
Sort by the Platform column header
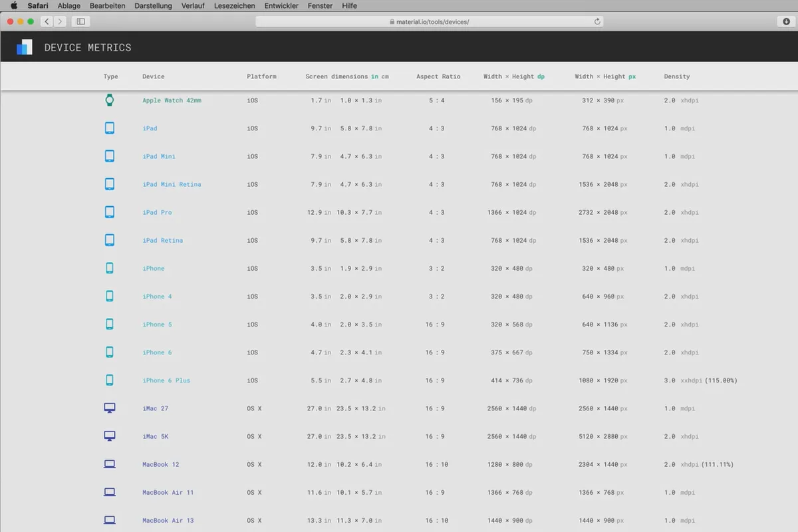coord(261,76)
